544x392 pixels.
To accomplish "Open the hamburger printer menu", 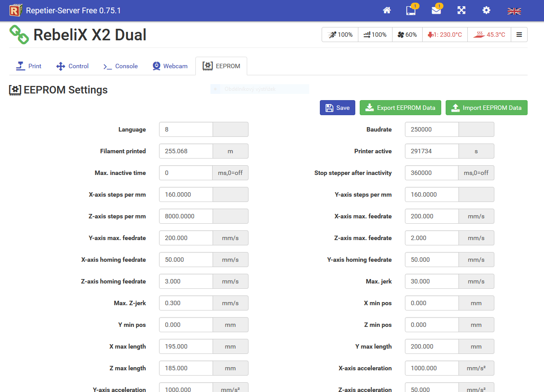I will point(519,35).
